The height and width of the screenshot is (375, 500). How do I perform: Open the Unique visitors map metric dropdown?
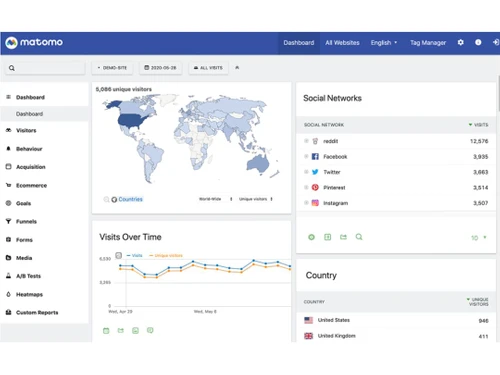[256, 199]
